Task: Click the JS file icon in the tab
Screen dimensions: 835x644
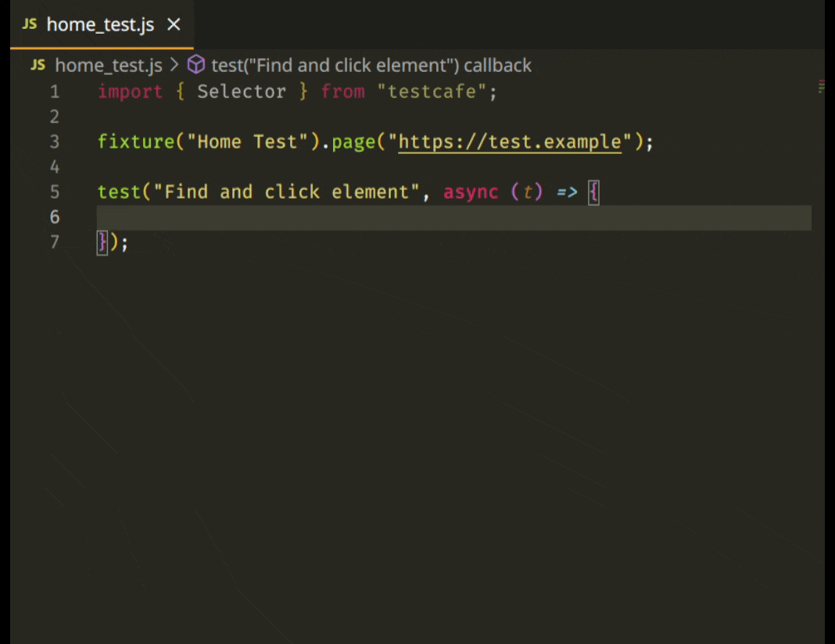Action: coord(30,24)
